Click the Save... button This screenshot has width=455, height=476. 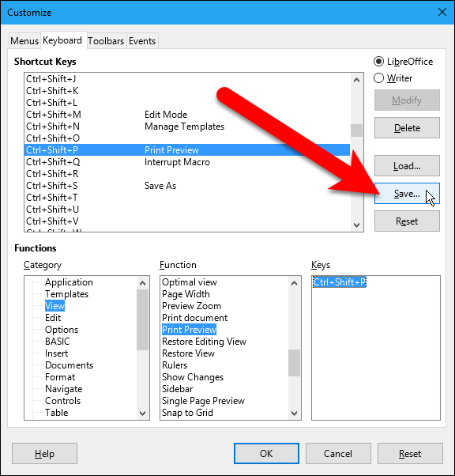(x=407, y=194)
